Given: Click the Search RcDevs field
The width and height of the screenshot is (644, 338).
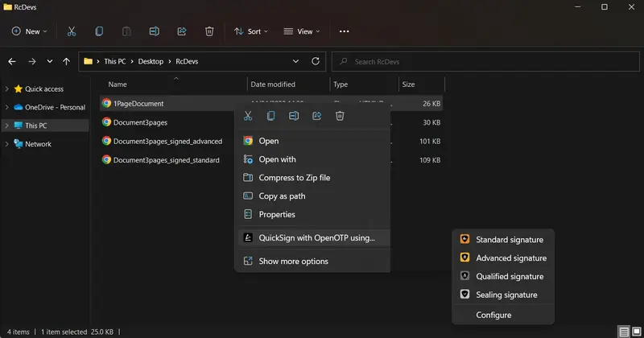Looking at the screenshot, I should click(485, 62).
